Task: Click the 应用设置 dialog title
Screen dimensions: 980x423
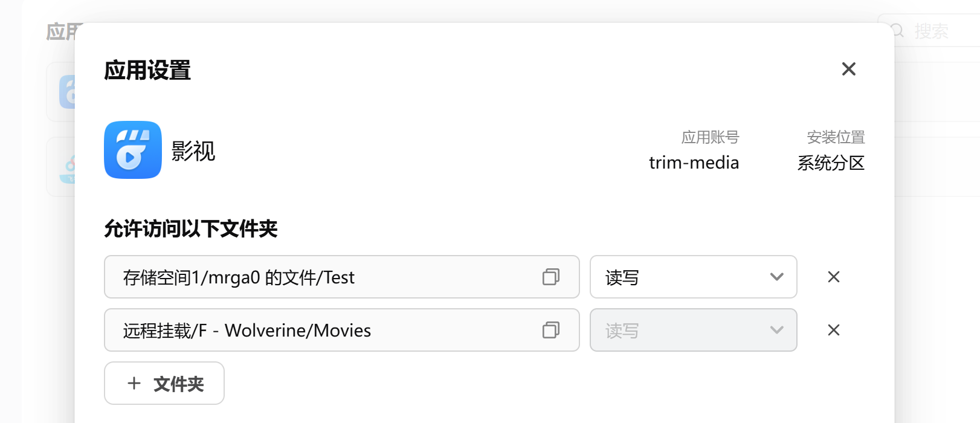Action: [x=147, y=70]
